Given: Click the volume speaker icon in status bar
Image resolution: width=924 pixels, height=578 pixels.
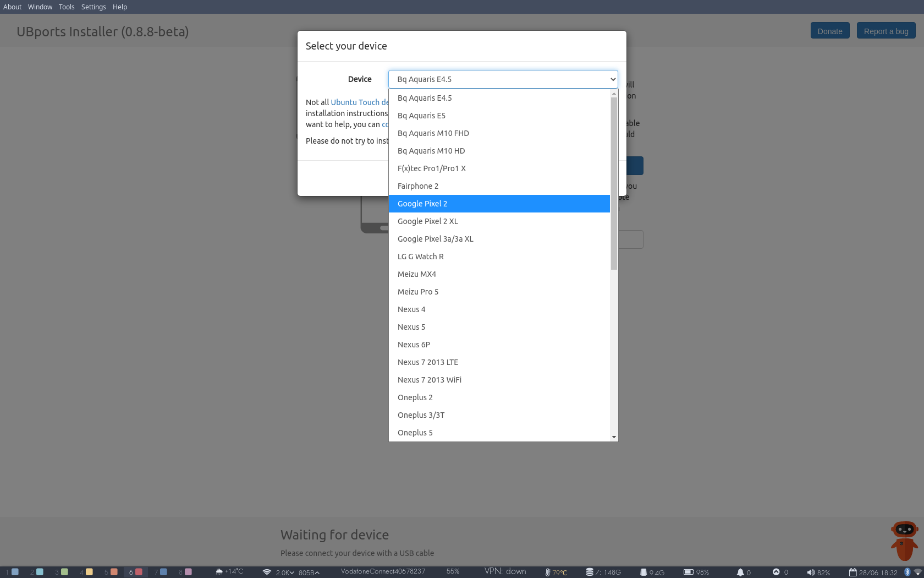Looking at the screenshot, I should point(810,572).
